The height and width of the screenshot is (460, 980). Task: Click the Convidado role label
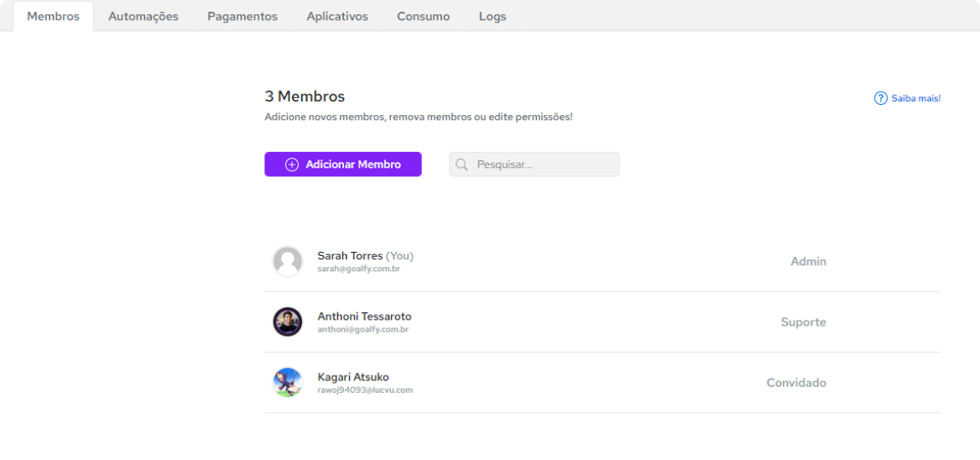tap(796, 383)
